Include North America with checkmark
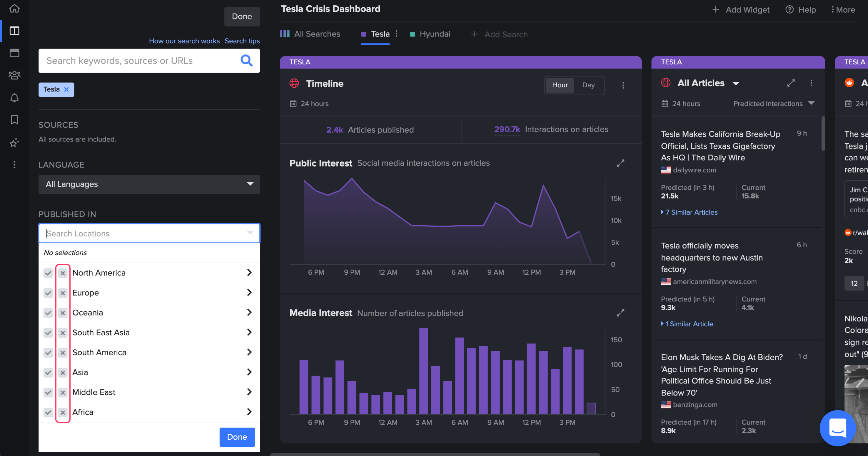The height and width of the screenshot is (457, 868). 48,273
